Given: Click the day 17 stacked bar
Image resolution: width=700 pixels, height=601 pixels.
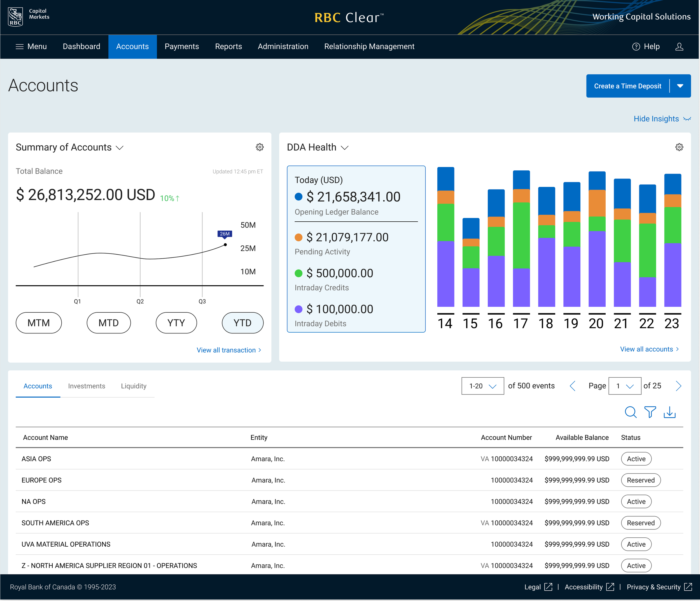Looking at the screenshot, I should pyautogui.click(x=521, y=238).
